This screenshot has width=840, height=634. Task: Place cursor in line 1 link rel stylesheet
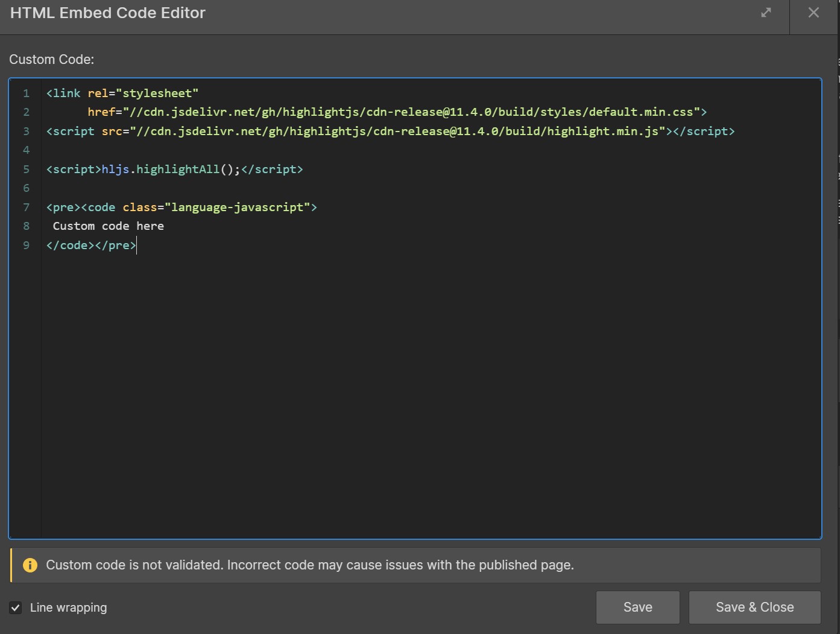122,94
